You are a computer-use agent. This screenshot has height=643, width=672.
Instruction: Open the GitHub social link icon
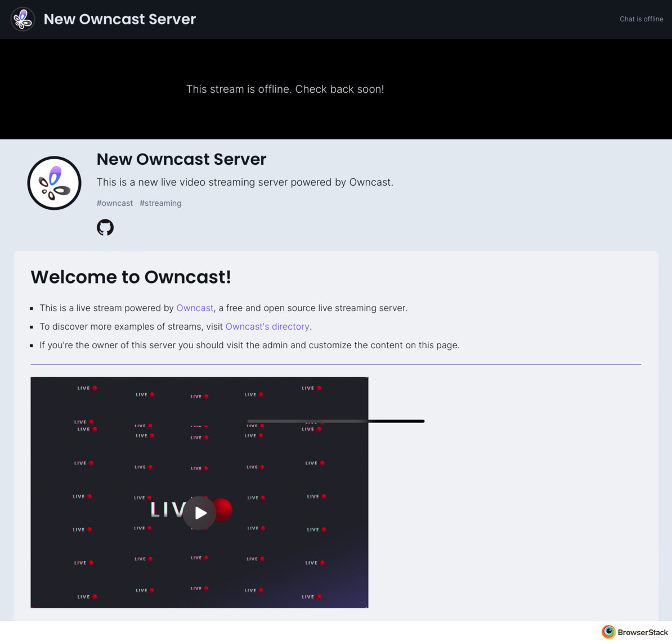tap(105, 227)
